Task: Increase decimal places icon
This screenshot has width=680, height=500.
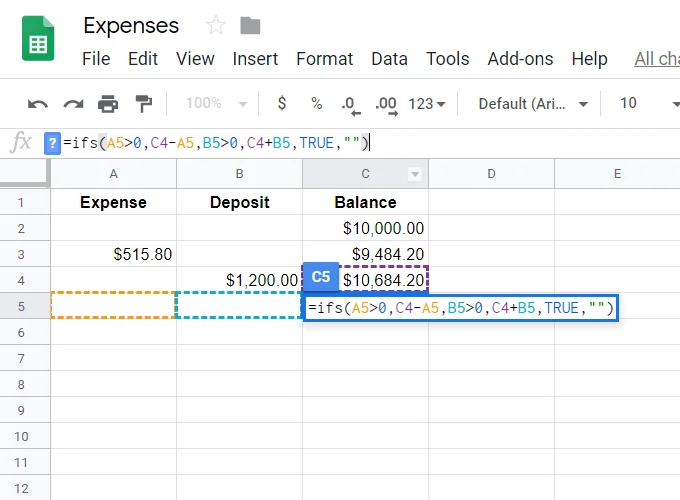Action: click(x=386, y=105)
